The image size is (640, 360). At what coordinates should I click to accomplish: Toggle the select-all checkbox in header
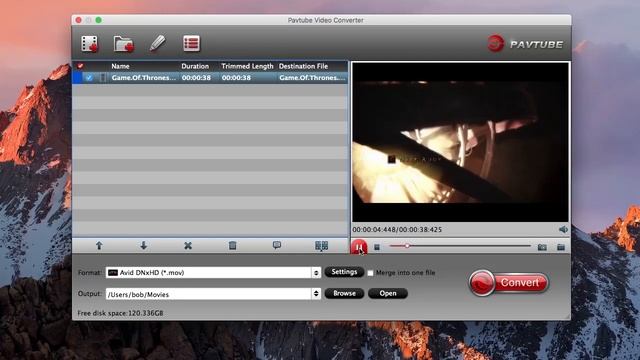80,66
